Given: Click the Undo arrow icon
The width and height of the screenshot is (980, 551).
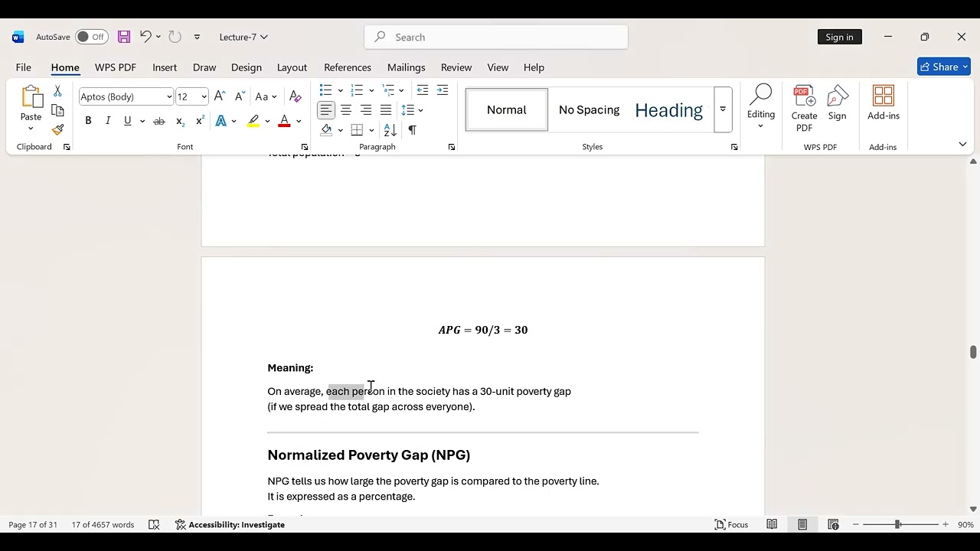Looking at the screenshot, I should tap(145, 37).
